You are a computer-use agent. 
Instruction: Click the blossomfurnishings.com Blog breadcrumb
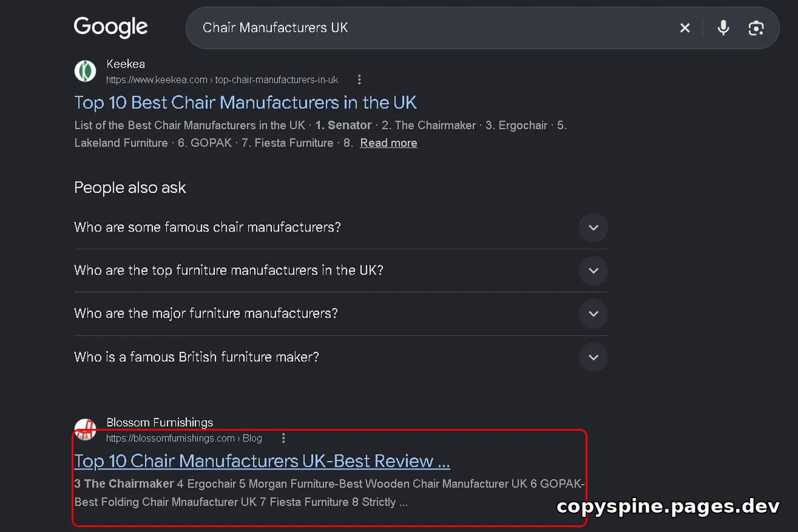[x=184, y=438]
